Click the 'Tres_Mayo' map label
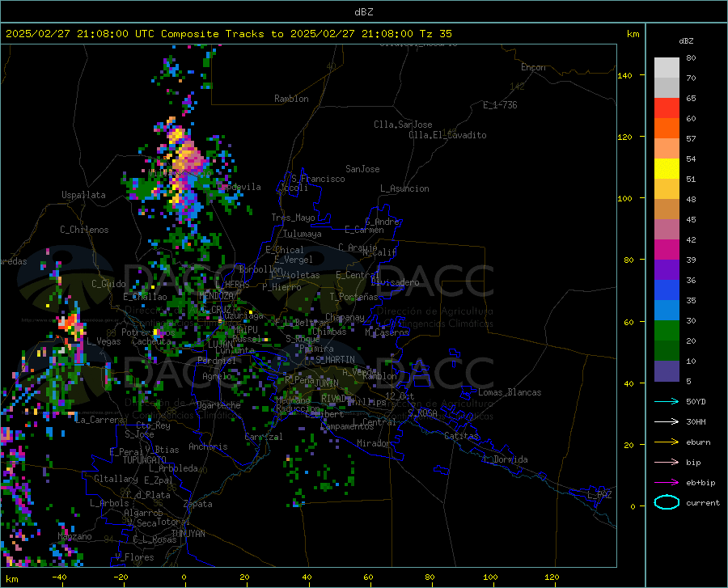Screen dimensions: 728x588 click(x=293, y=218)
